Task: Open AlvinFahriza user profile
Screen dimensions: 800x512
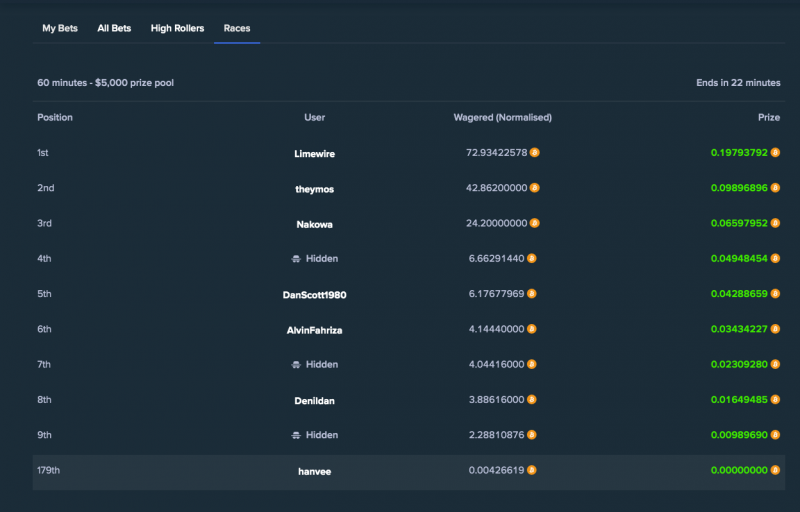Action: click(314, 330)
